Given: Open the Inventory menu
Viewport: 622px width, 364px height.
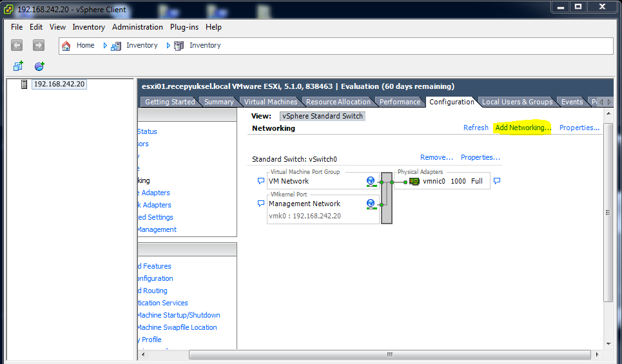Looking at the screenshot, I should pyautogui.click(x=88, y=27).
